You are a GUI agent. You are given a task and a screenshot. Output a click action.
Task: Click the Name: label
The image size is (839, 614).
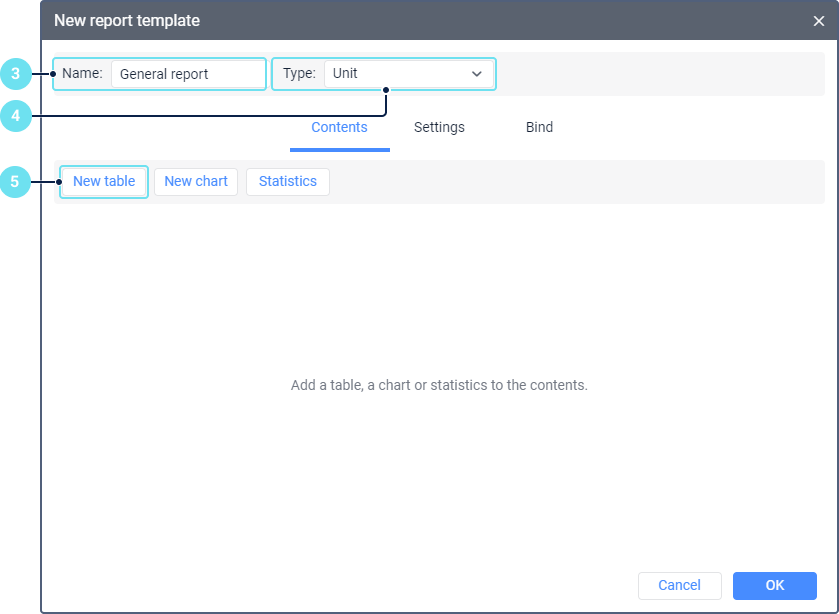(x=82, y=74)
